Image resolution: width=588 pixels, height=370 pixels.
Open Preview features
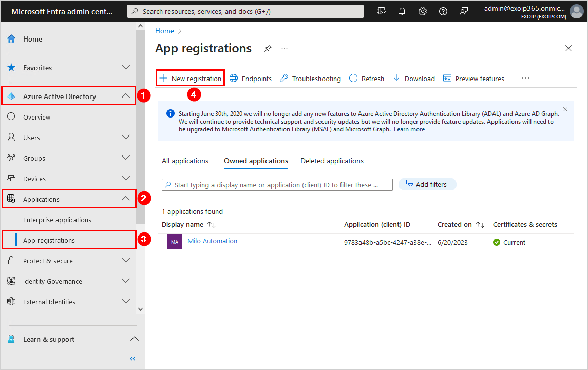click(x=473, y=78)
